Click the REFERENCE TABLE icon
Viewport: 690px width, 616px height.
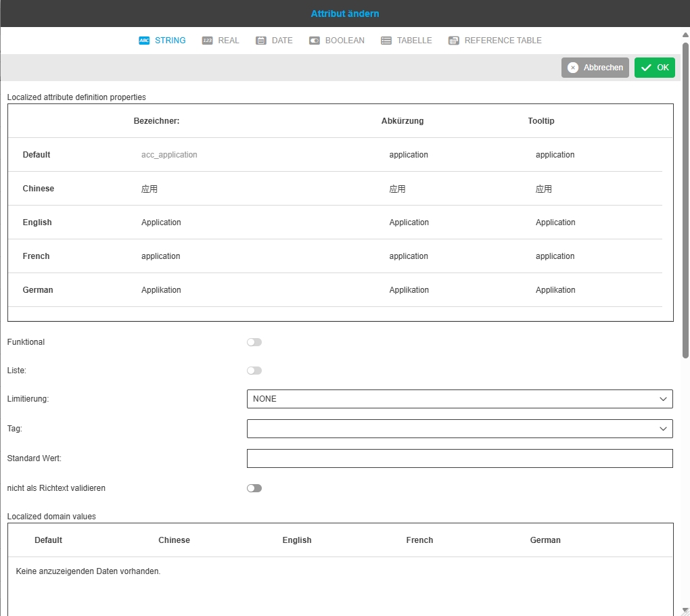coord(454,41)
